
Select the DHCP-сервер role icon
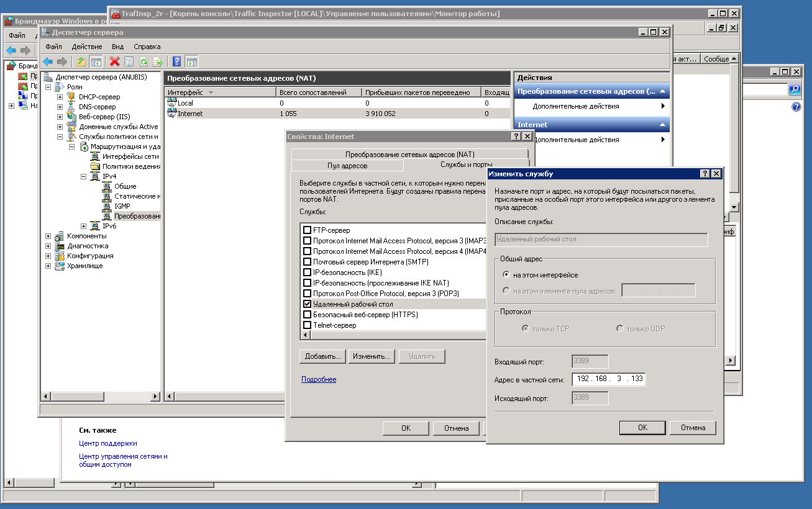click(71, 97)
